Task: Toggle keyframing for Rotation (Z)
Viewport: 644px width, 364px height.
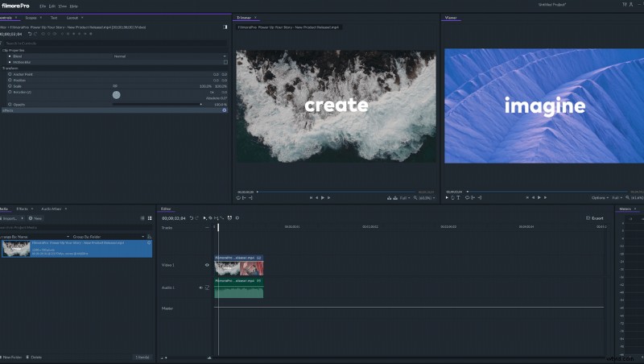Action: (10, 92)
